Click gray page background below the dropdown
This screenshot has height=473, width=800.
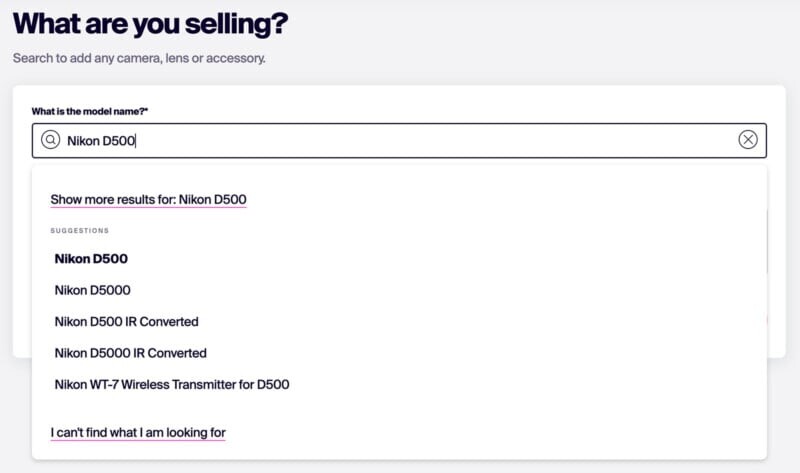[x=400, y=466]
